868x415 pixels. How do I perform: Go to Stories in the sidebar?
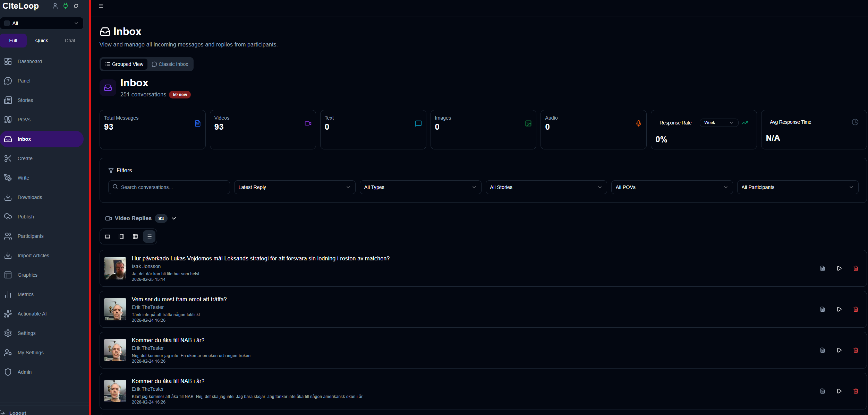coord(42,100)
